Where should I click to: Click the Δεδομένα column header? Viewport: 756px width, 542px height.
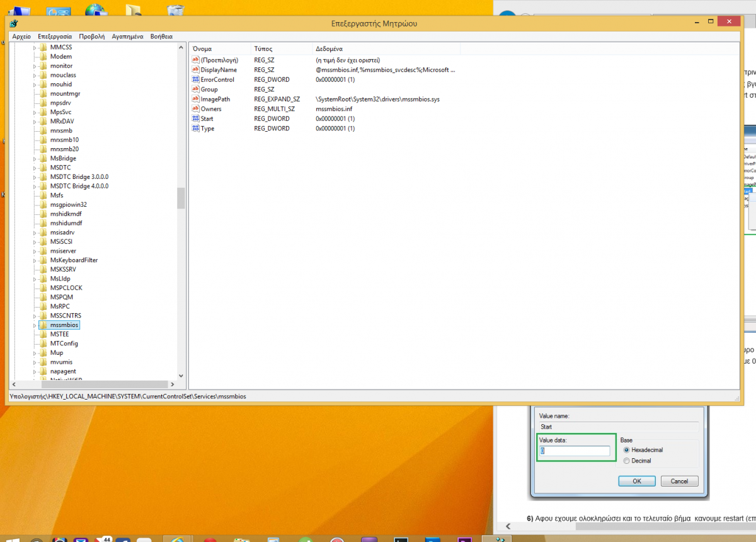[x=386, y=49]
